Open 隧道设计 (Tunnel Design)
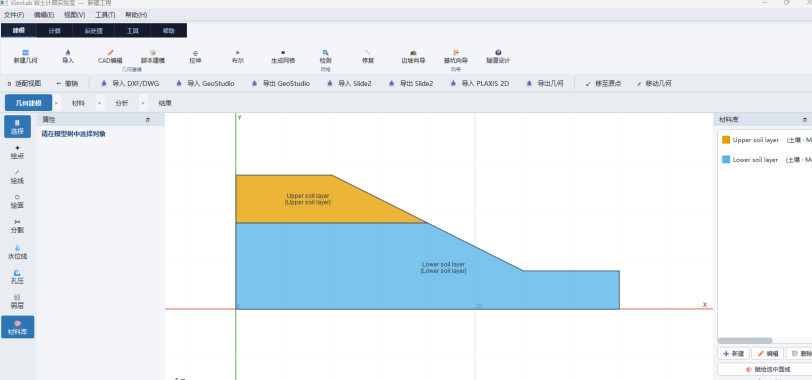The width and height of the screenshot is (812, 380). pos(498,56)
